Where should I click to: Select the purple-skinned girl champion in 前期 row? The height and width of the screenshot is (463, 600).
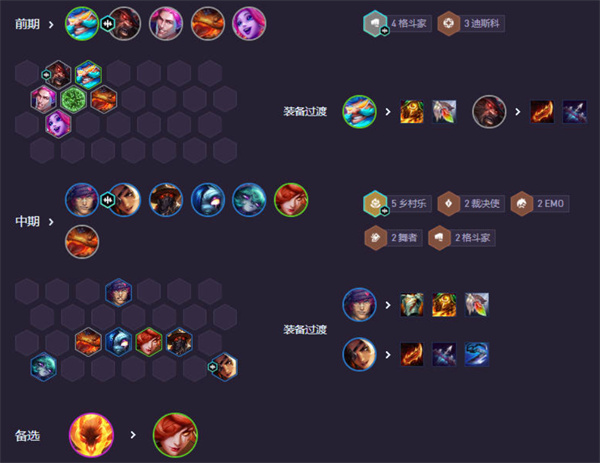(249, 24)
